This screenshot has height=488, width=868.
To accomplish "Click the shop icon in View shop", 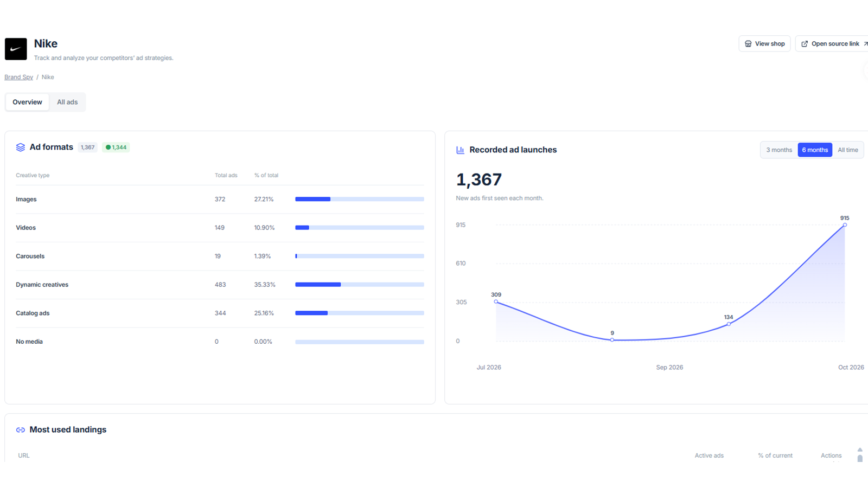I will (748, 44).
